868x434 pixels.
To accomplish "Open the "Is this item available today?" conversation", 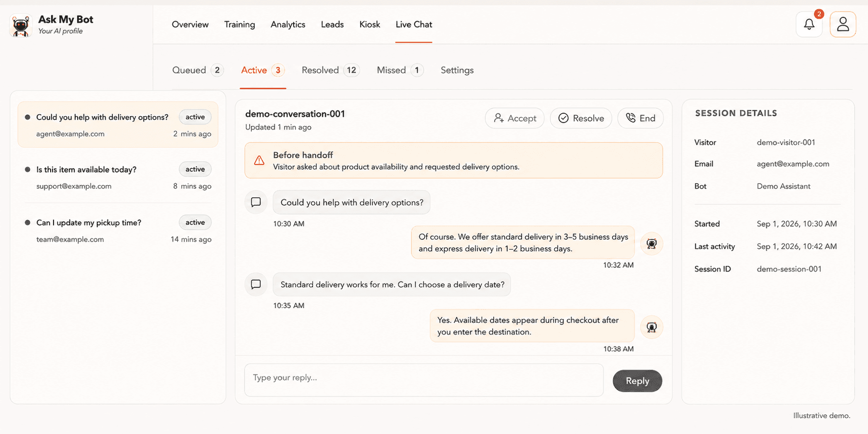I will (118, 177).
